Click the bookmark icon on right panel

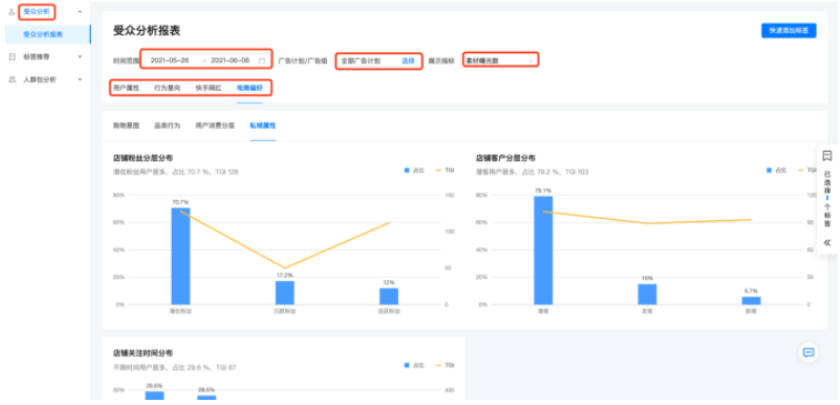coord(827,156)
